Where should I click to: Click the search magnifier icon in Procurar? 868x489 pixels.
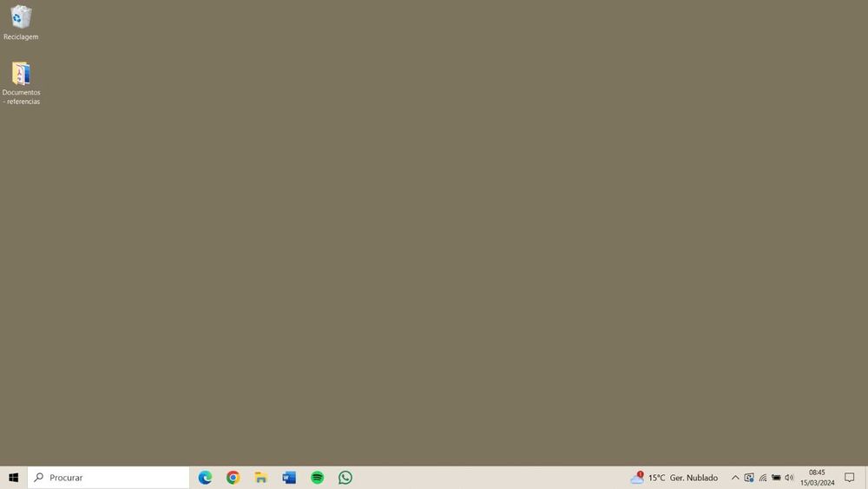coord(39,477)
